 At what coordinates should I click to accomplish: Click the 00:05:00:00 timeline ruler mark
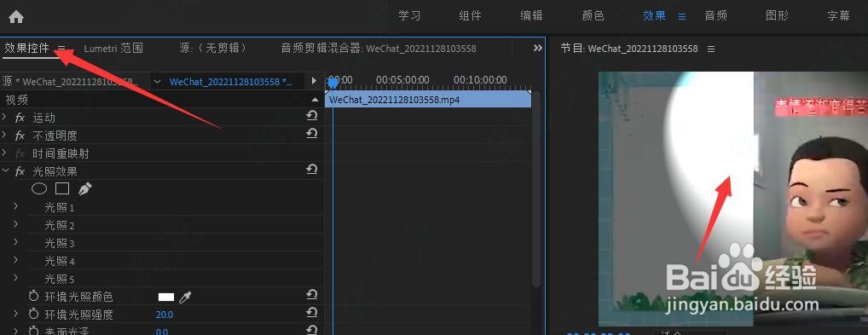402,80
